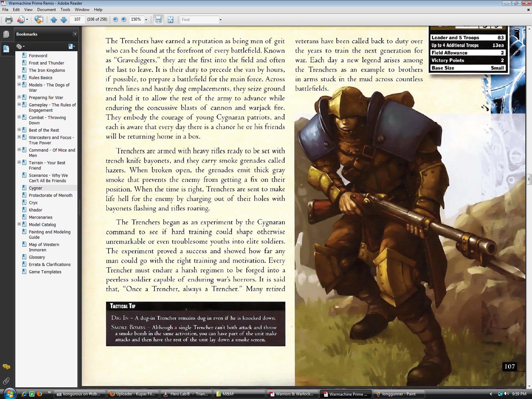Viewport: 532px width, 399px height.
Task: Open the Window menu
Action: (x=82, y=10)
